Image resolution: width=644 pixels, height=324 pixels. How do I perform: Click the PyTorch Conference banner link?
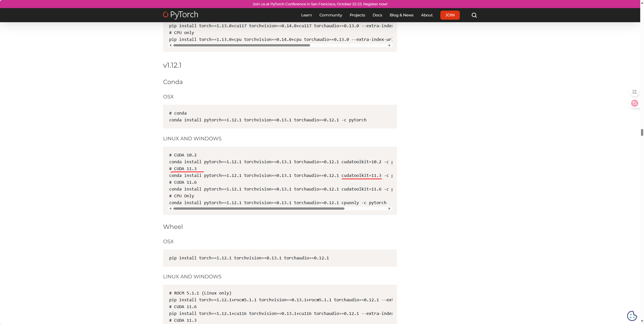tap(320, 4)
